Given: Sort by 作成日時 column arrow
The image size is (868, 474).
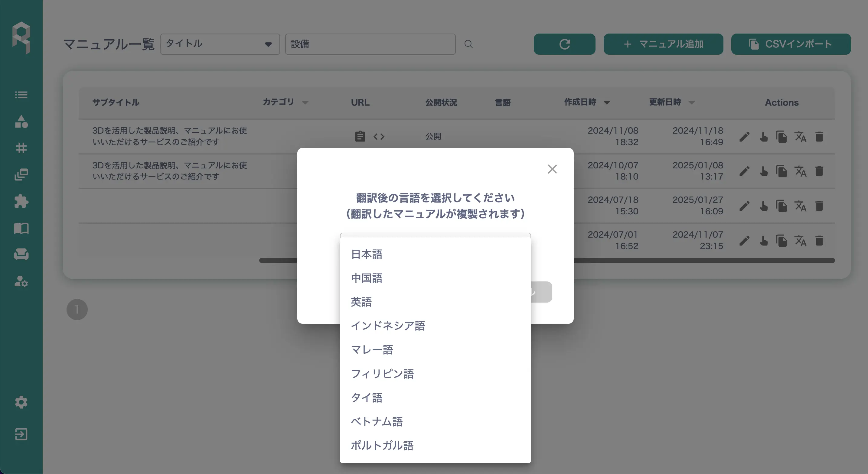Looking at the screenshot, I should tap(606, 103).
